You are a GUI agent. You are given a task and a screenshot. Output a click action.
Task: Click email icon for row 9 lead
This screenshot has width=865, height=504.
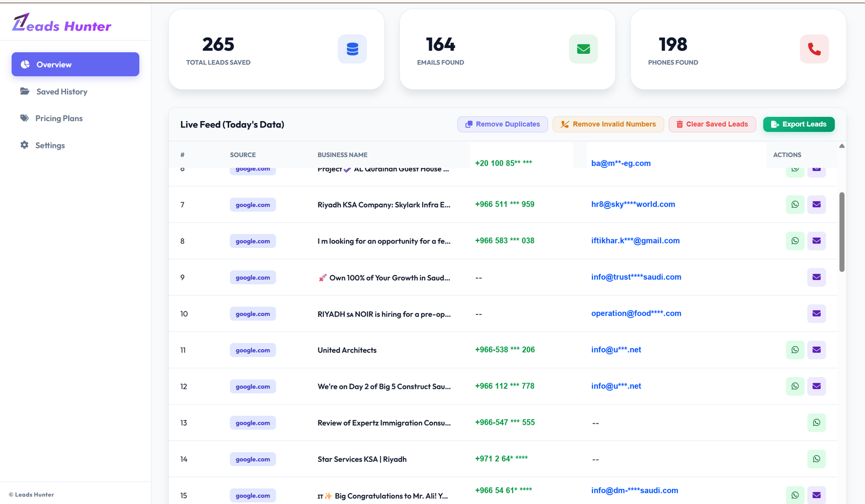(816, 277)
